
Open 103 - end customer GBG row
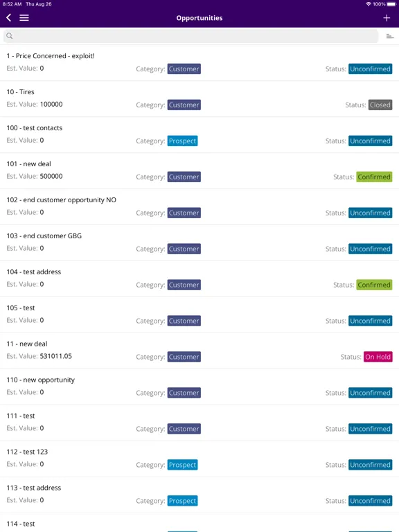click(199, 242)
